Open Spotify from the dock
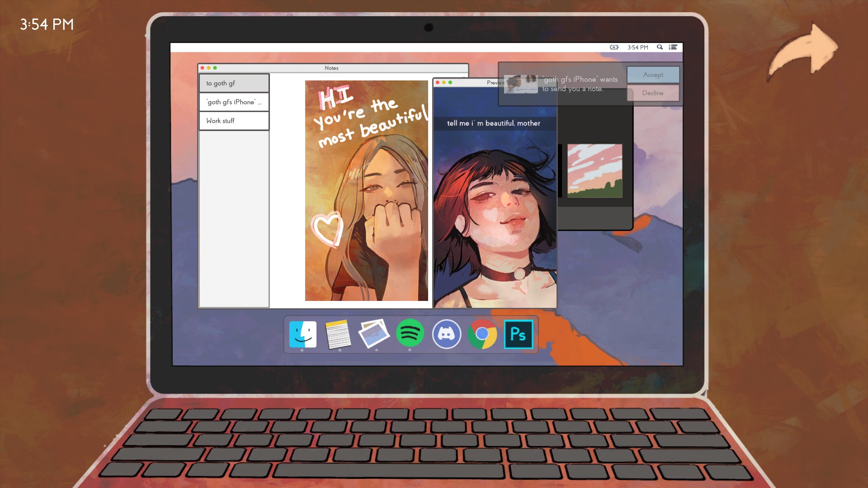The height and width of the screenshot is (488, 868). pos(410,333)
